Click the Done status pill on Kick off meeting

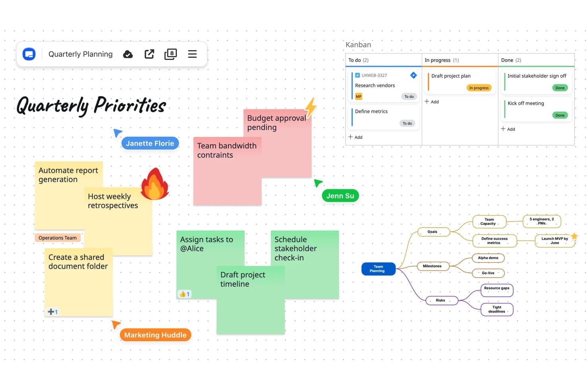pos(560,115)
